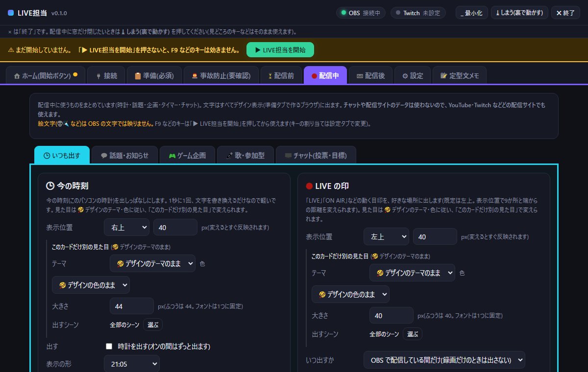Open the テーマ dropdown in LIVE の印 card
Viewport: 588px width, 372px height.
pyautogui.click(x=412, y=272)
